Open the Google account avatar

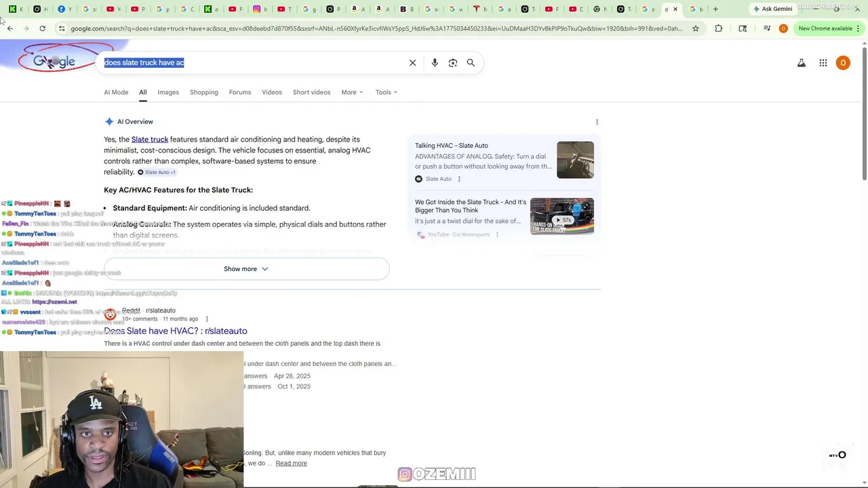(x=843, y=63)
